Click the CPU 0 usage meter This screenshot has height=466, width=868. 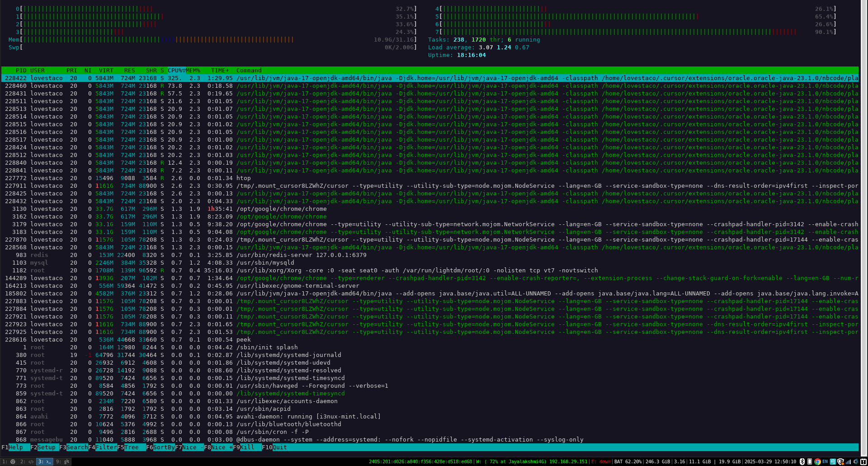(216, 9)
